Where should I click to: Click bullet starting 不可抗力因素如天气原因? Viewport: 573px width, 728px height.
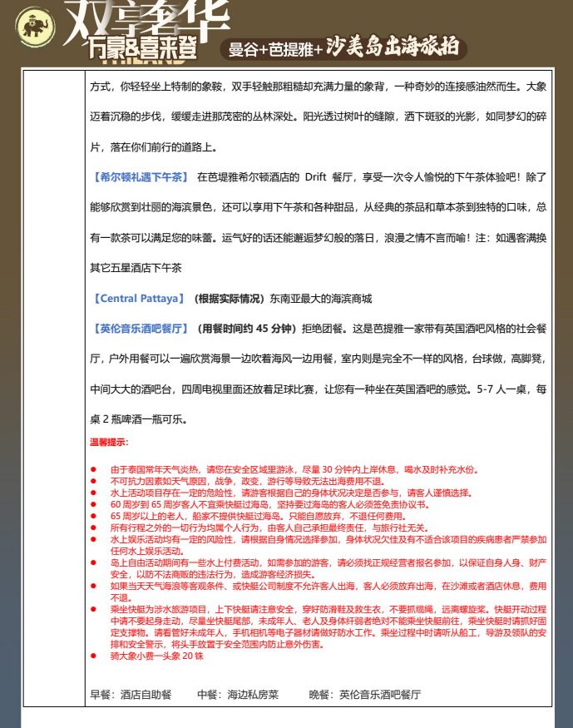[x=248, y=481]
